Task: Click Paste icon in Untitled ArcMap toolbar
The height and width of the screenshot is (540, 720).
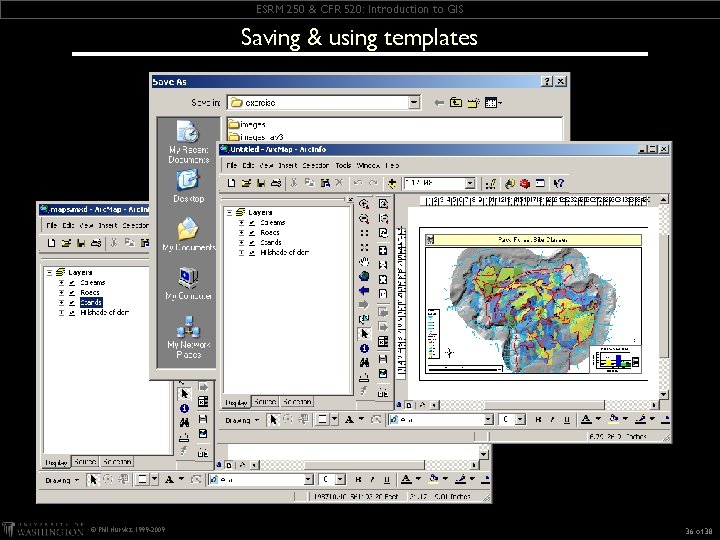Action: pyautogui.click(x=325, y=183)
